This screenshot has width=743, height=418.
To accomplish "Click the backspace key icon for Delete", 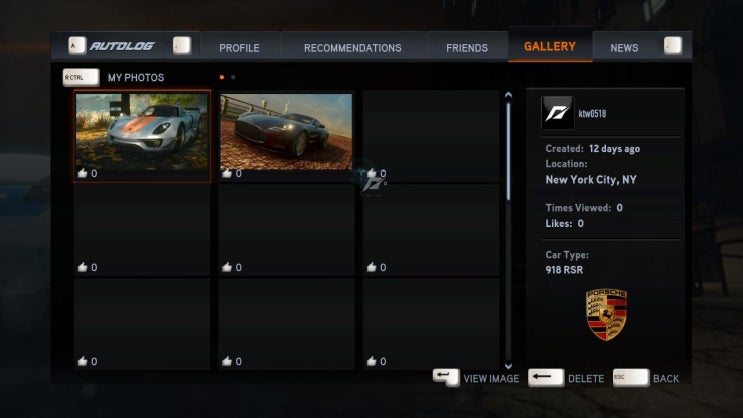I will pos(546,377).
